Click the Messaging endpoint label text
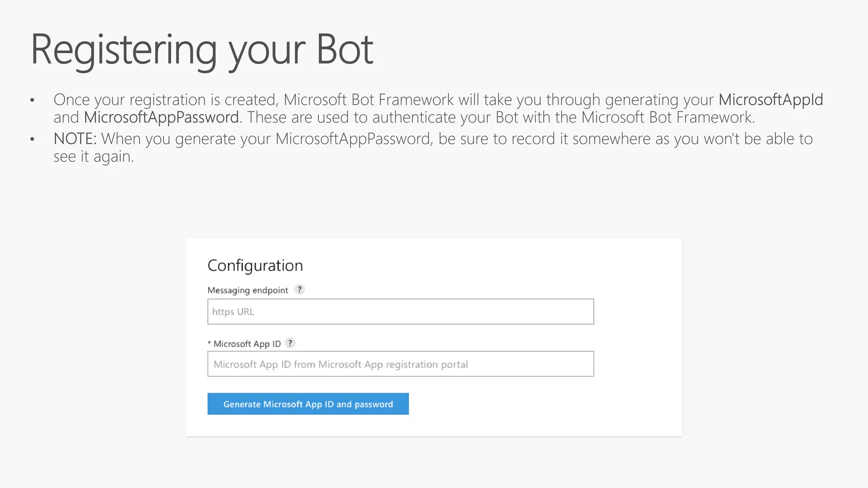Image resolution: width=868 pixels, height=488 pixels. point(248,290)
